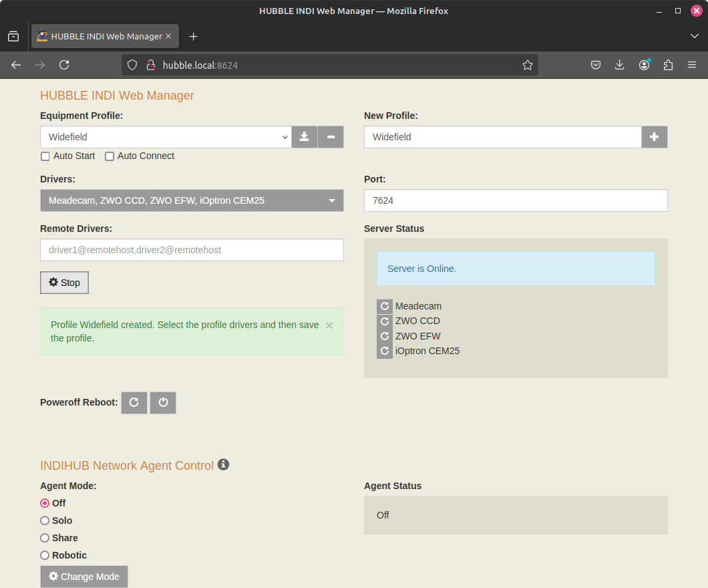Select Robotic agent mode
This screenshot has width=708, height=588.
click(45, 555)
